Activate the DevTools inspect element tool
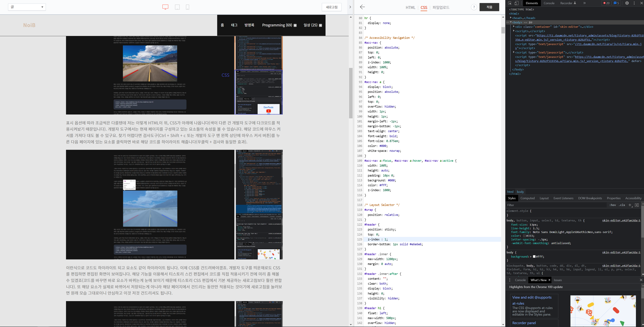 coord(510,3)
